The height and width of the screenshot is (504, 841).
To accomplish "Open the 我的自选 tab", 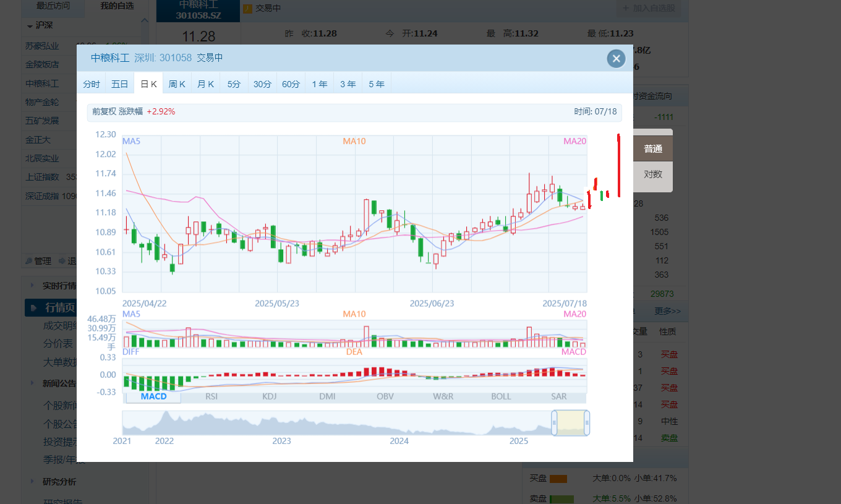I will (116, 6).
